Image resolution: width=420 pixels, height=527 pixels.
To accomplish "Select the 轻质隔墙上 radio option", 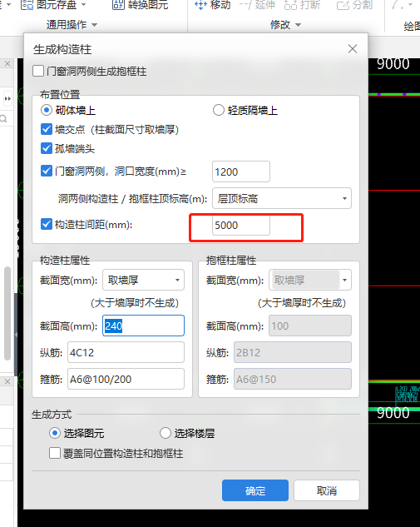I will click(219, 110).
